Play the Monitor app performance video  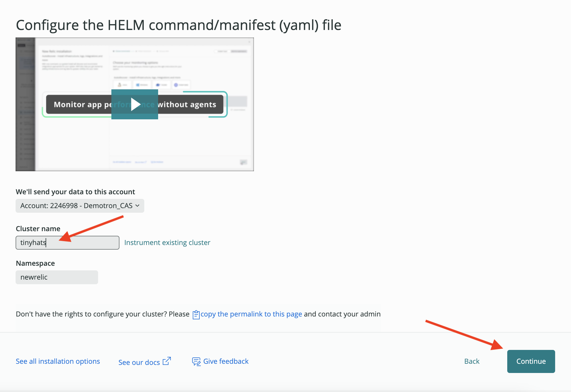tap(135, 104)
